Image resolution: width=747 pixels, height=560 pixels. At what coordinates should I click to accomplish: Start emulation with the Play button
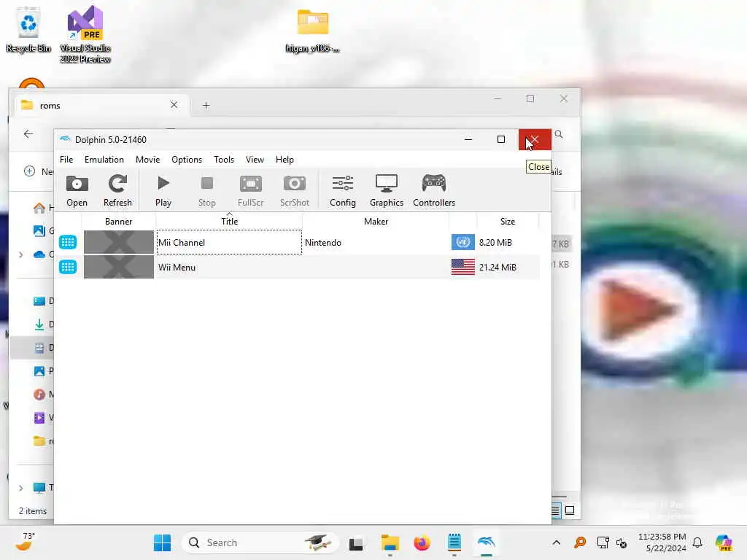163,190
